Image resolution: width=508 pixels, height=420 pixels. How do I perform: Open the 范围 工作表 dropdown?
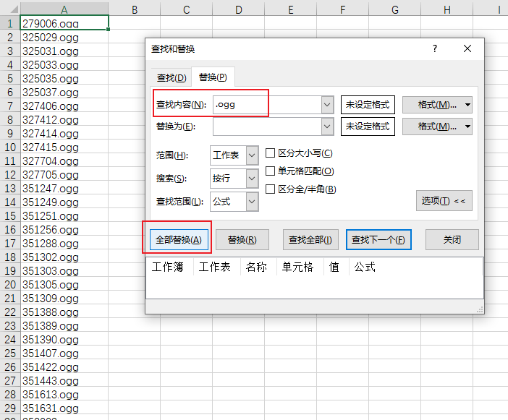coord(252,155)
